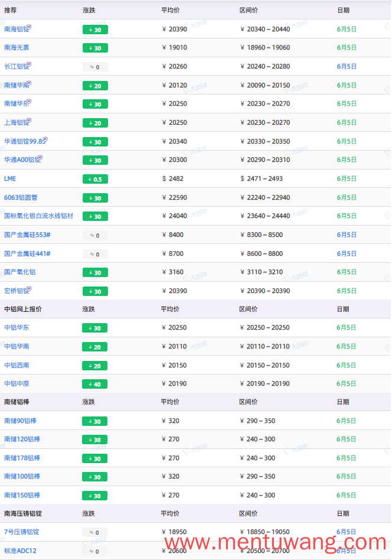Click the 中铝网上报价 section header
This screenshot has width=392, height=560.
(x=23, y=310)
